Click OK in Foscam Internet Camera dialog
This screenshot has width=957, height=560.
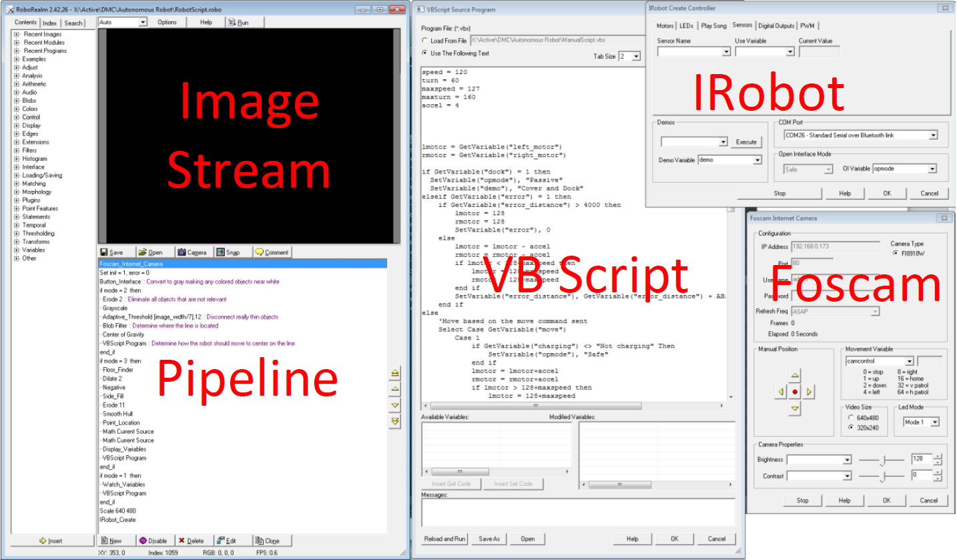click(x=886, y=500)
